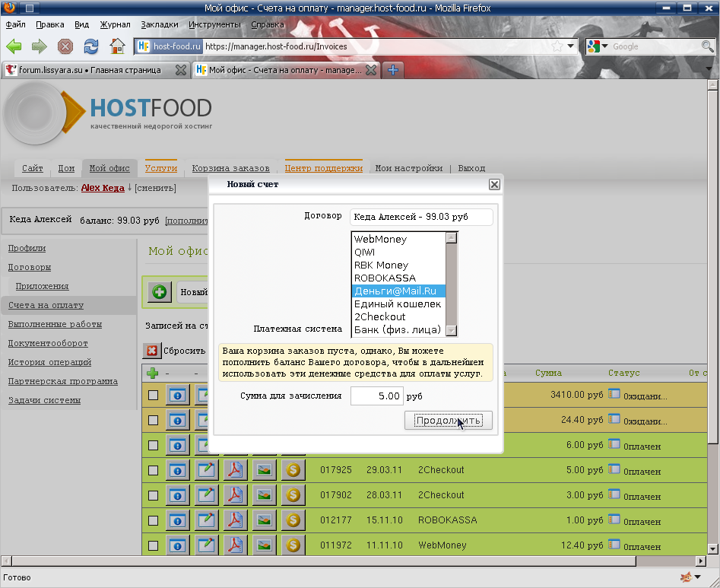The width and height of the screenshot is (720, 588).
Task: Select Единый кошелек payment system
Action: tap(398, 304)
